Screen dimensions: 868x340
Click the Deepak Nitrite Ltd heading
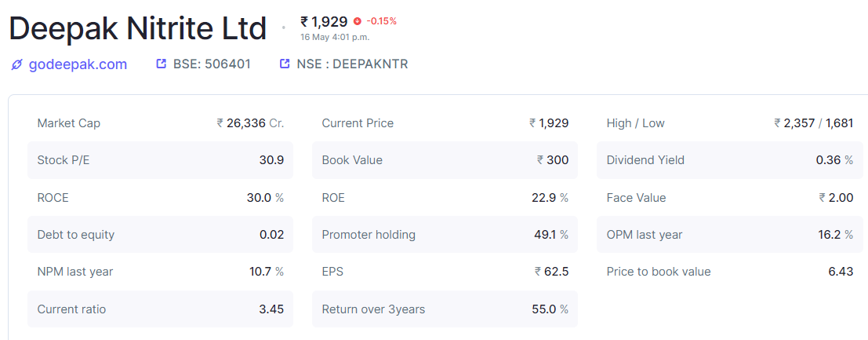pyautogui.click(x=138, y=29)
